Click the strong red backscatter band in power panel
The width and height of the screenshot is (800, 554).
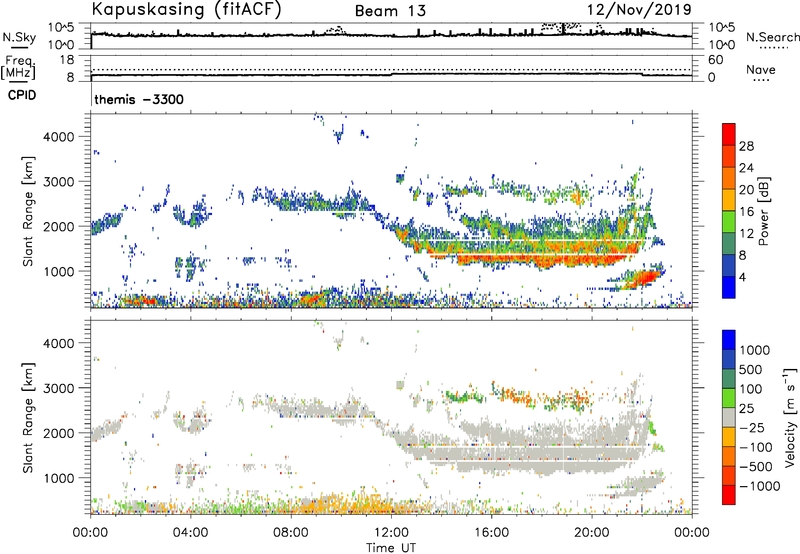[541, 257]
